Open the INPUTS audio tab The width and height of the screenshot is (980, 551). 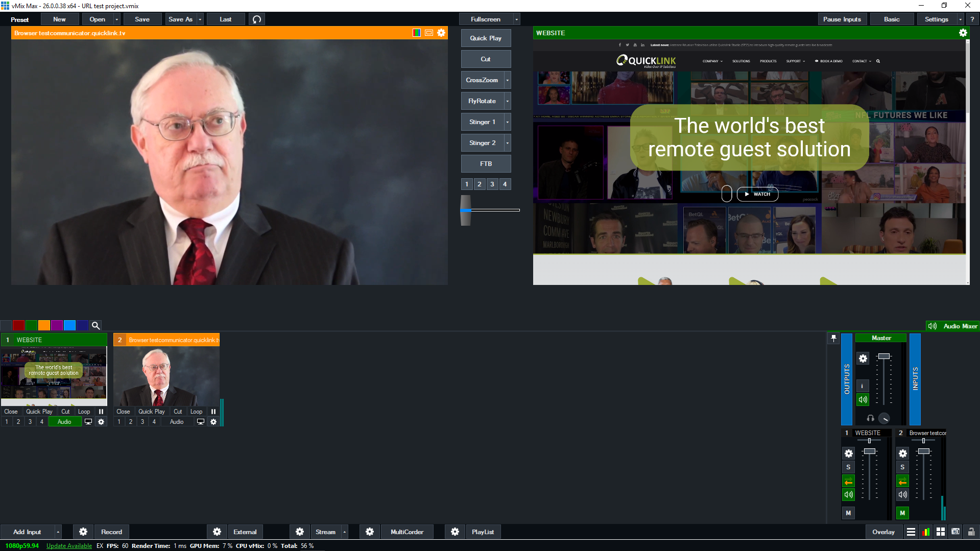pyautogui.click(x=915, y=379)
